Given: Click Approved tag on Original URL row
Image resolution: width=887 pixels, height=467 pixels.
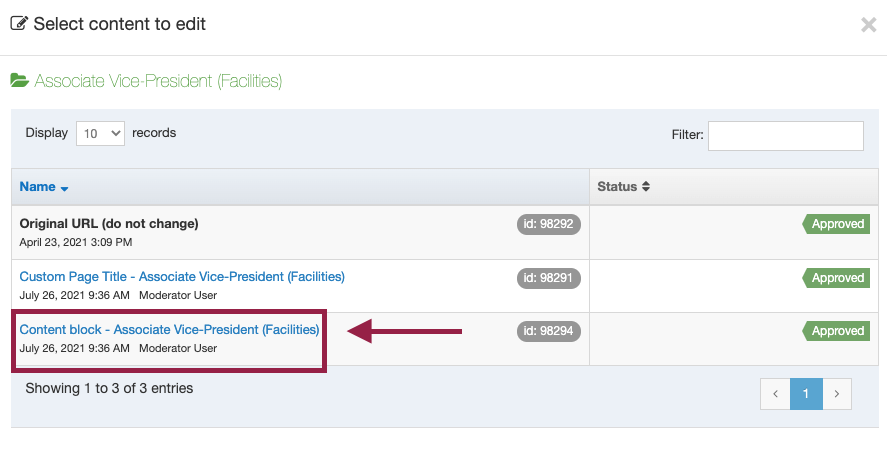Looking at the screenshot, I should pos(836,224).
